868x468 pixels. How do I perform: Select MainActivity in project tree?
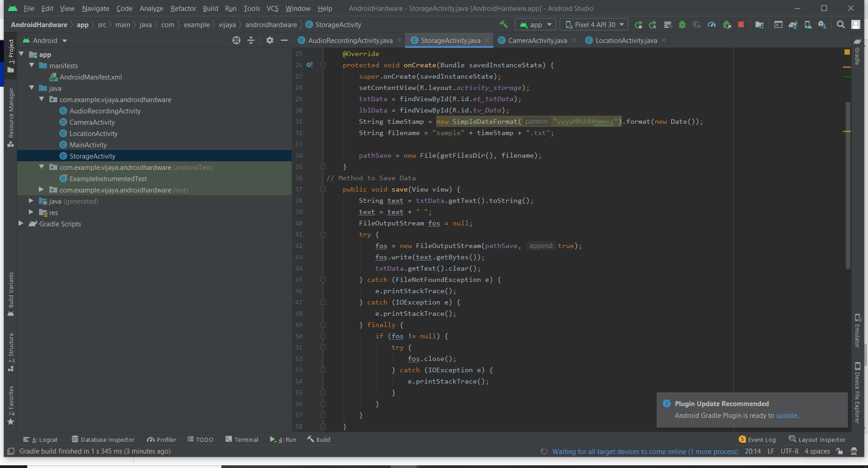[x=88, y=145]
